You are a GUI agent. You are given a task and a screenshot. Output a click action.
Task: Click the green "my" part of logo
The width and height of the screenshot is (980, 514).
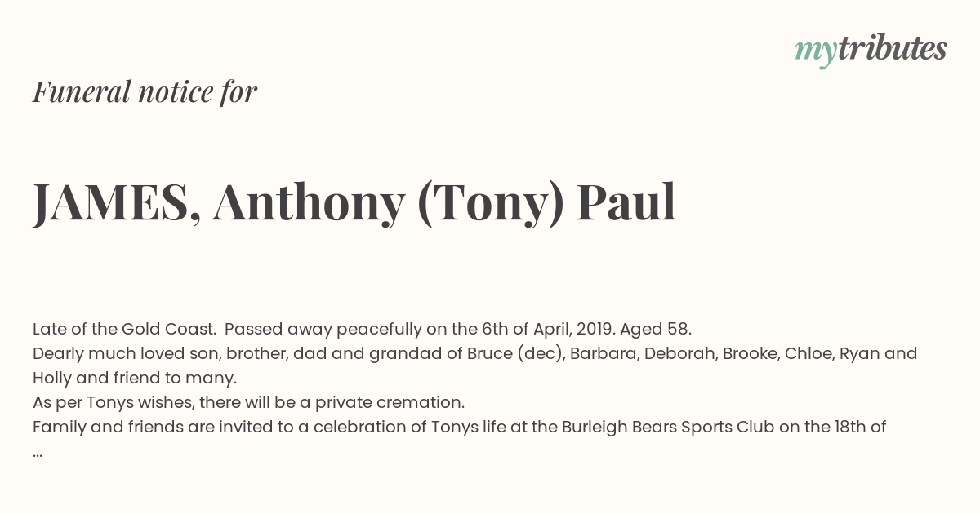[816, 53]
